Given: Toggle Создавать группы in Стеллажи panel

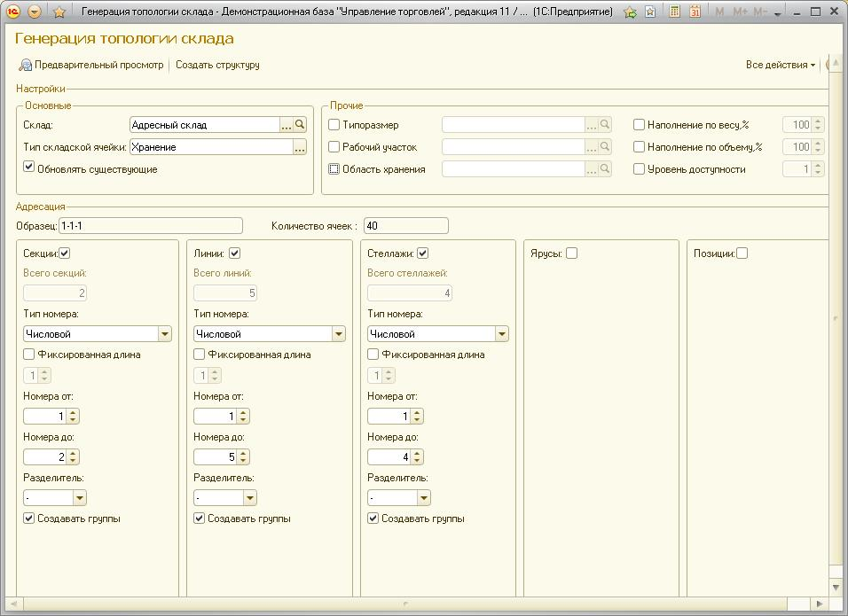Looking at the screenshot, I should [373, 519].
